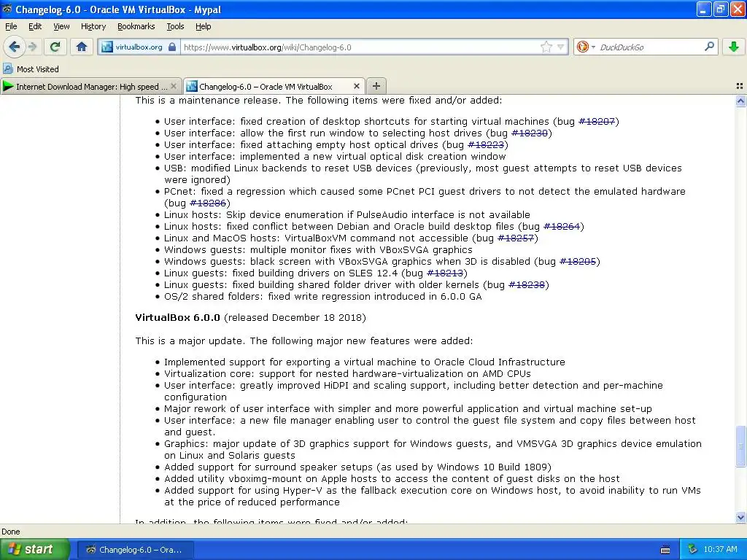Click the vertical scrollbar thumb

(x=740, y=446)
